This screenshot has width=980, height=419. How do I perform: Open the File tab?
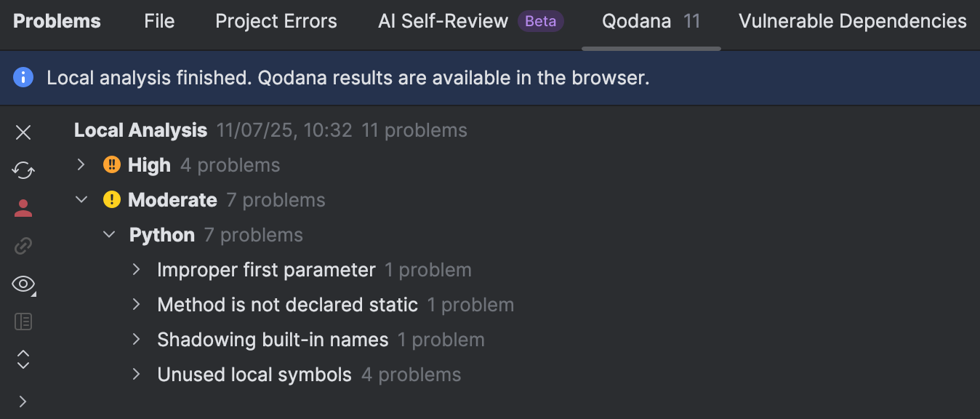click(x=159, y=21)
